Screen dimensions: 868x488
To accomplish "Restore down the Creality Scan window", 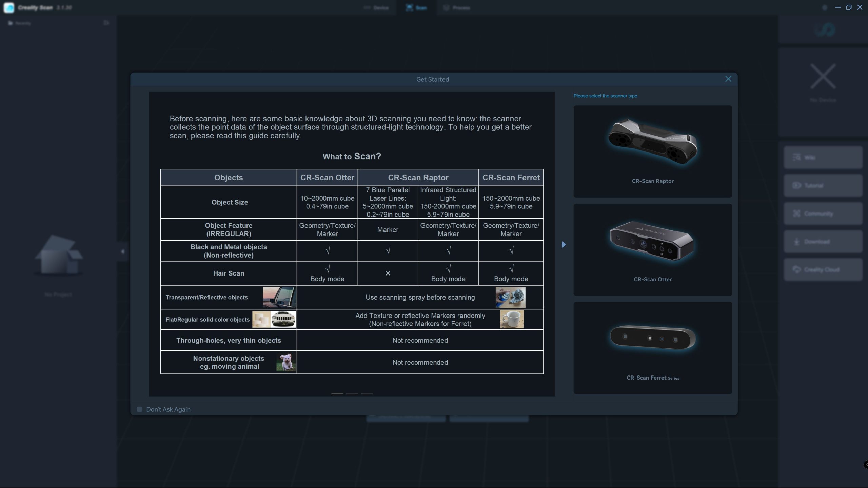I will pos(849,7).
